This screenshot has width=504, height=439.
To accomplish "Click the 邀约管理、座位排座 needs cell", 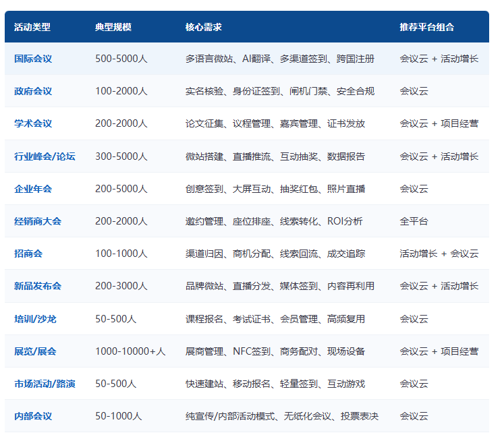I will pyautogui.click(x=274, y=221).
